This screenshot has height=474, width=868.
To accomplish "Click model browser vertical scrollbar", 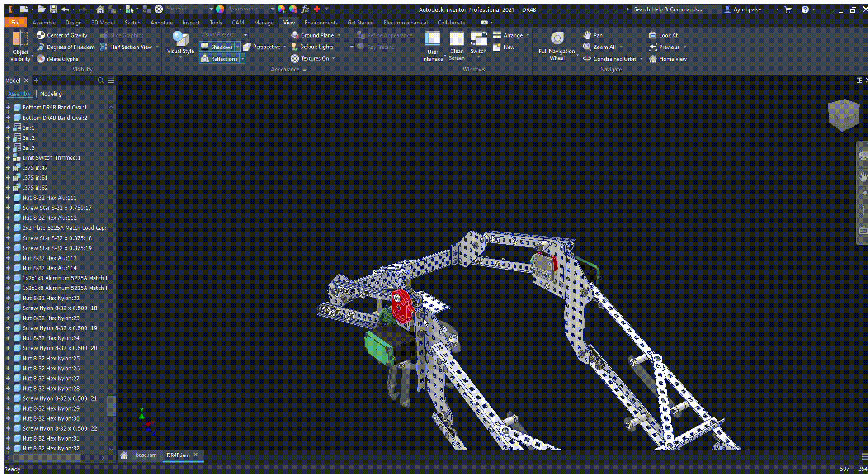I will 111,406.
